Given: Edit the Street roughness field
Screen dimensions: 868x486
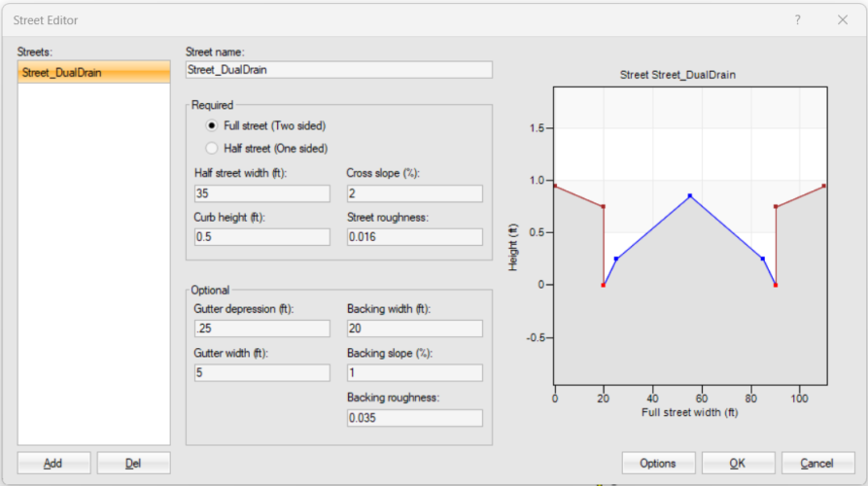Looking at the screenshot, I should (x=415, y=237).
